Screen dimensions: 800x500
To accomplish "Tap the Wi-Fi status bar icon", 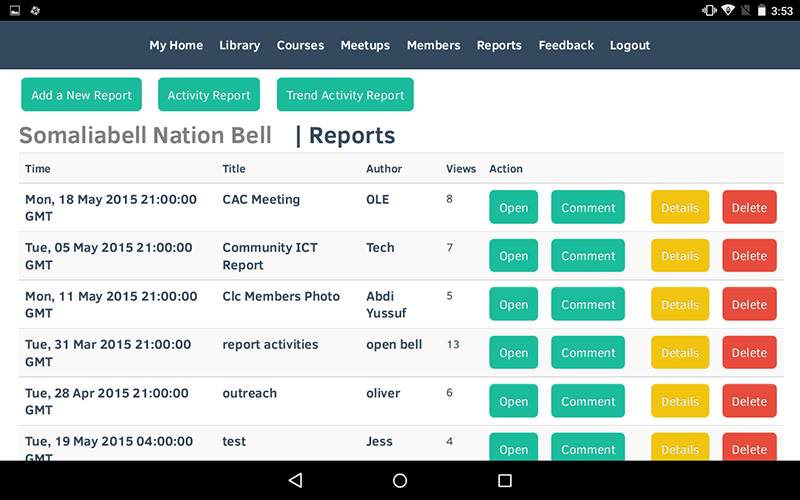I will [x=727, y=10].
